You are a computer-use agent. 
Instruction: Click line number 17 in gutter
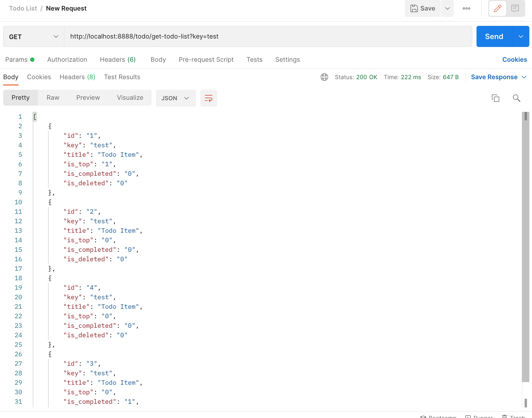coord(18,269)
